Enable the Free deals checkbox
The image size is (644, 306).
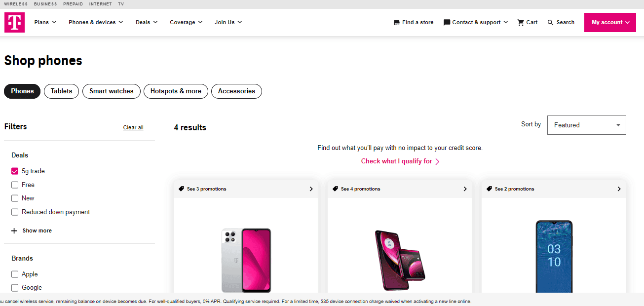[x=15, y=185]
